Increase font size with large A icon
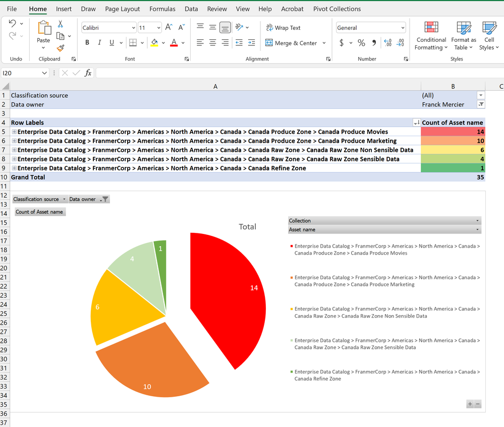The width and height of the screenshot is (504, 427). tap(169, 27)
